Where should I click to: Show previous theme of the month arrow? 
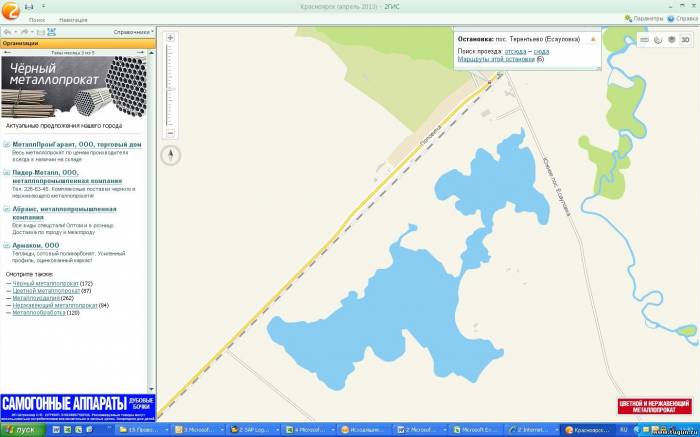point(7,53)
